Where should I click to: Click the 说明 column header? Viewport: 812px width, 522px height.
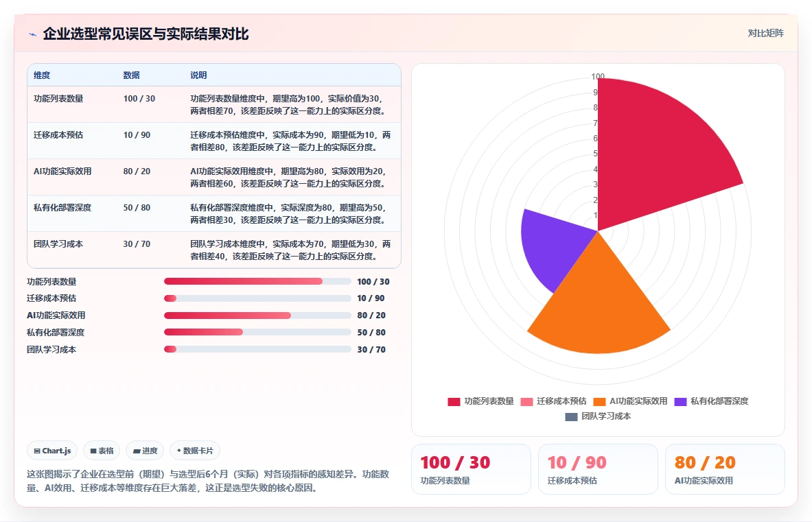pos(198,75)
